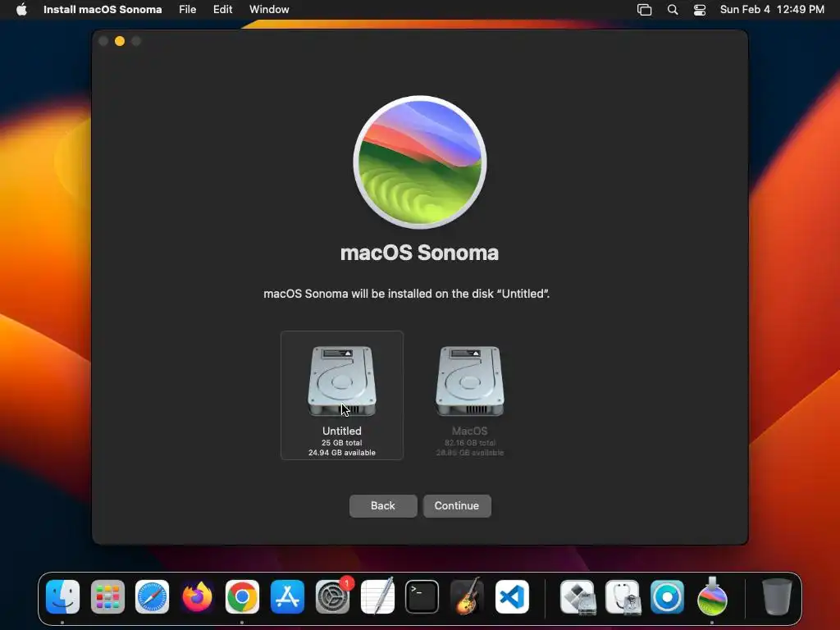The image size is (840, 630).
Task: Click the macOS Sonoma logo image
Action: (x=420, y=162)
